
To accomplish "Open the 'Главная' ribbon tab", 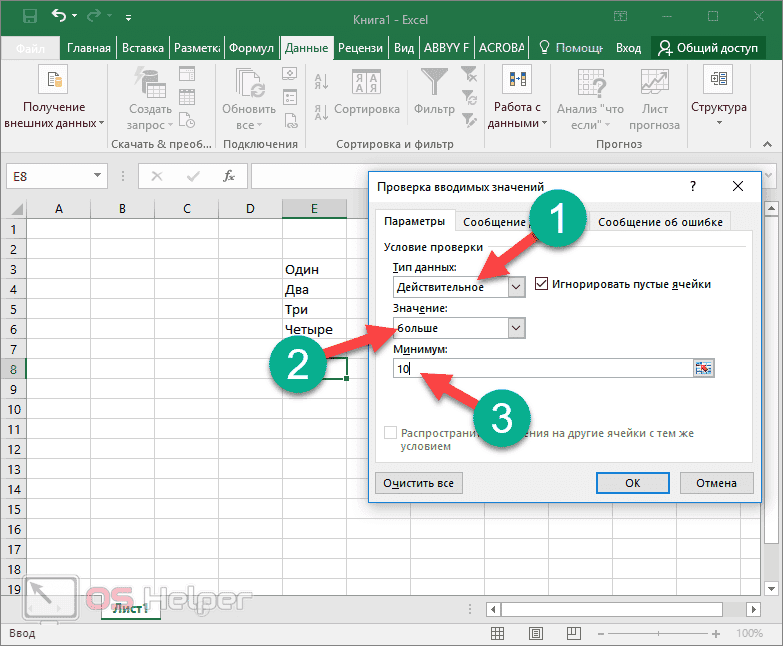I will click(x=90, y=47).
